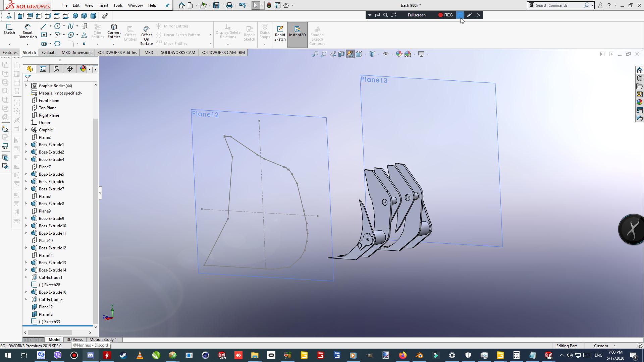Viewport: 644px width, 362px height.
Task: Expand the Cut-Extrude3 tree node
Action: (26, 300)
